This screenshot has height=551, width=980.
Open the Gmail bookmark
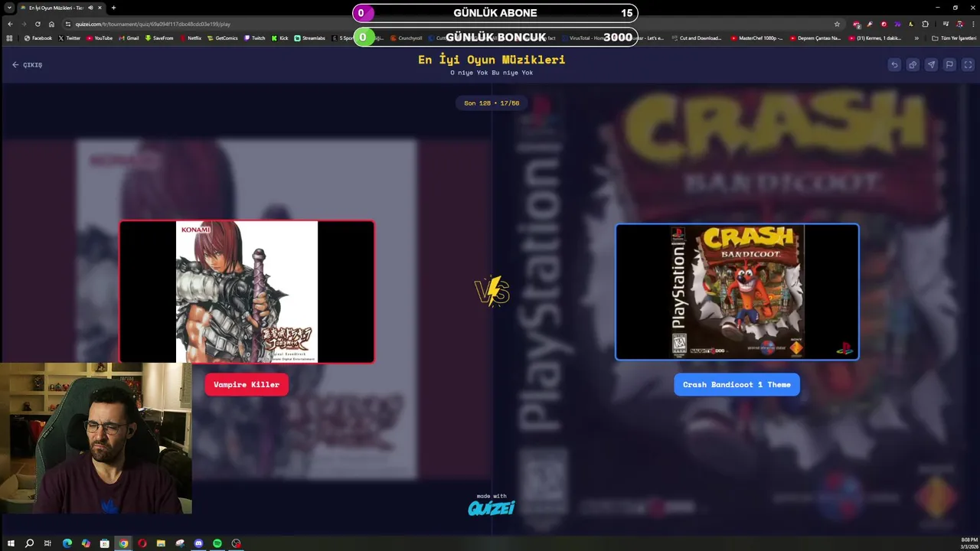coord(129,38)
